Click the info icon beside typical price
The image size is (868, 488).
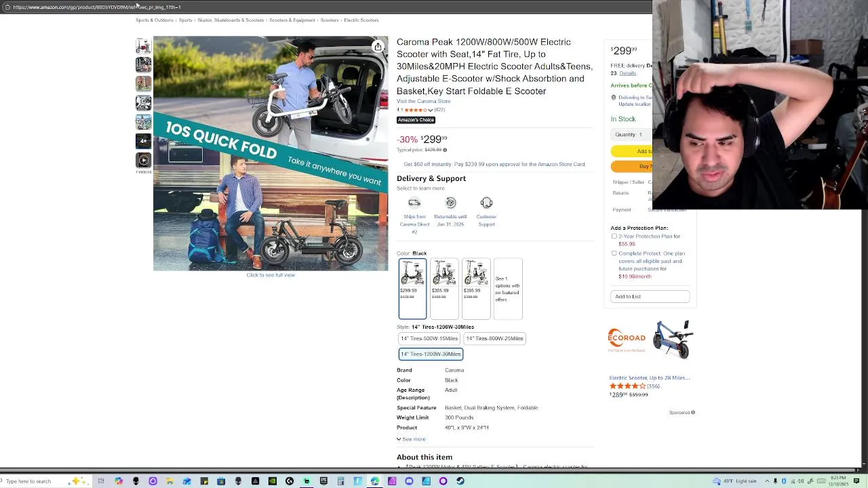tap(445, 150)
